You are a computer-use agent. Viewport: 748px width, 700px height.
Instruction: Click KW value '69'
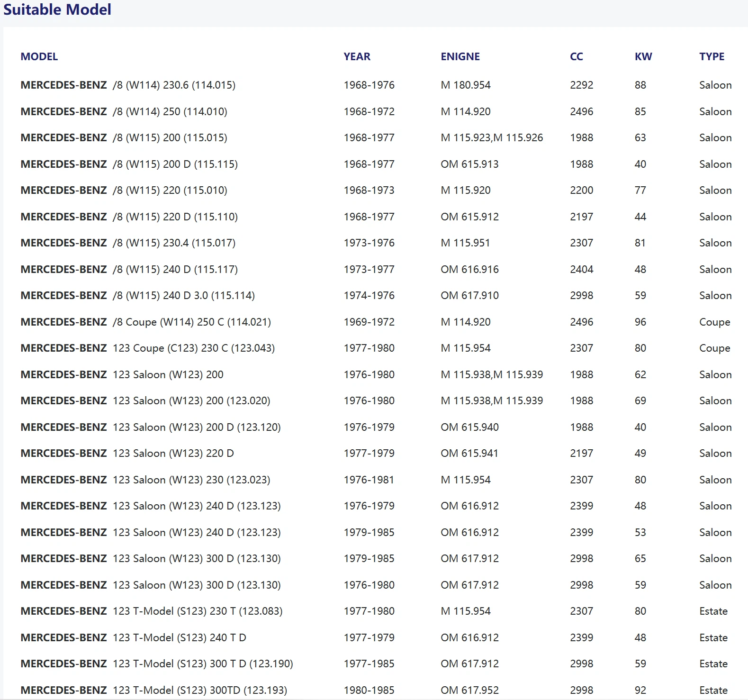pos(640,400)
